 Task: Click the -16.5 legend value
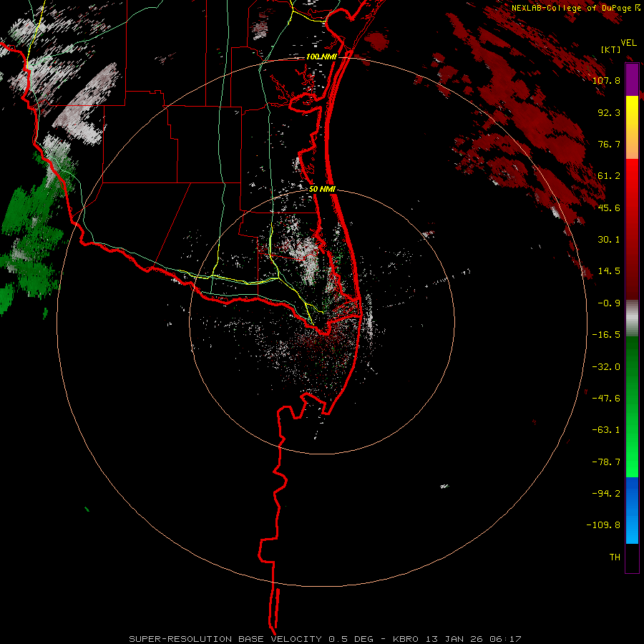tap(606, 335)
